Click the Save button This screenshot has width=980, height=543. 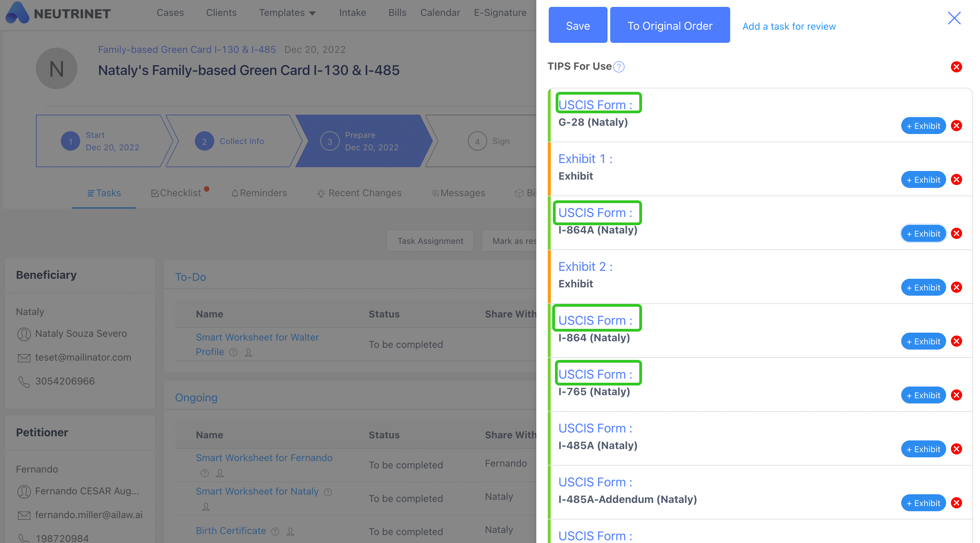pos(577,26)
